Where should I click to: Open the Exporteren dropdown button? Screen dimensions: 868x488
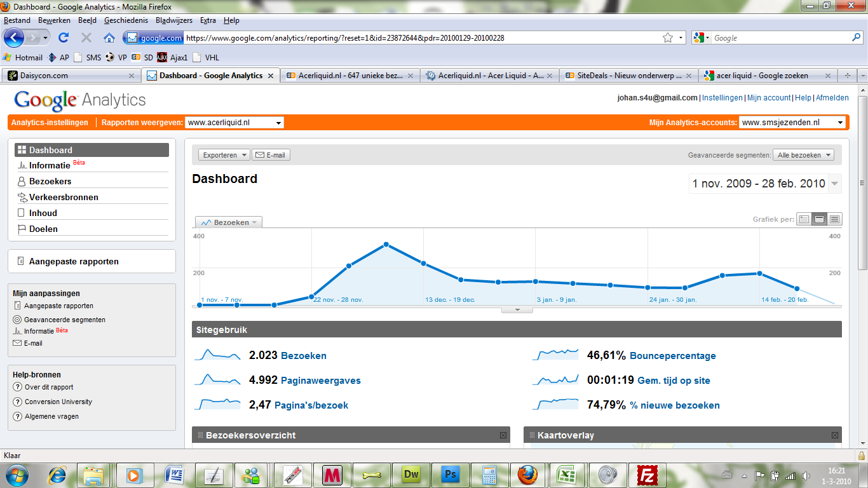click(224, 155)
